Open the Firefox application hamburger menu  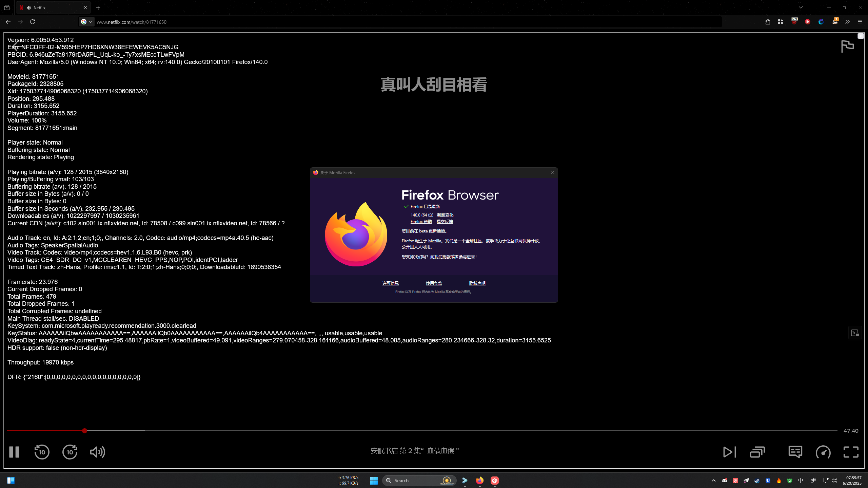coord(860,22)
